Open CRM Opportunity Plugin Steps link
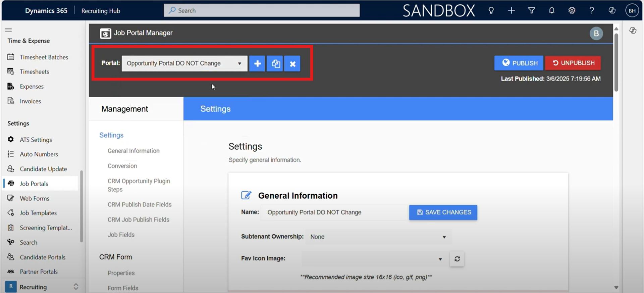 point(139,185)
